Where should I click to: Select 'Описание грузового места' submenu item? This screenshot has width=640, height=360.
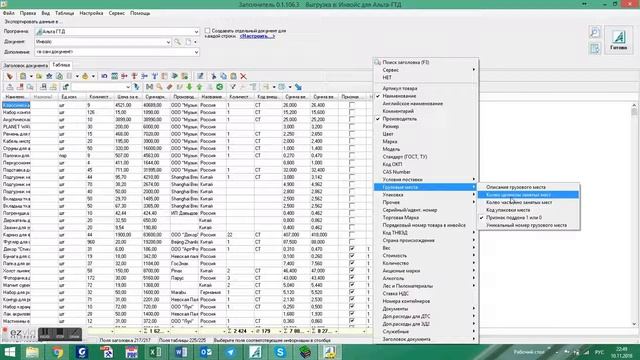click(x=528, y=187)
